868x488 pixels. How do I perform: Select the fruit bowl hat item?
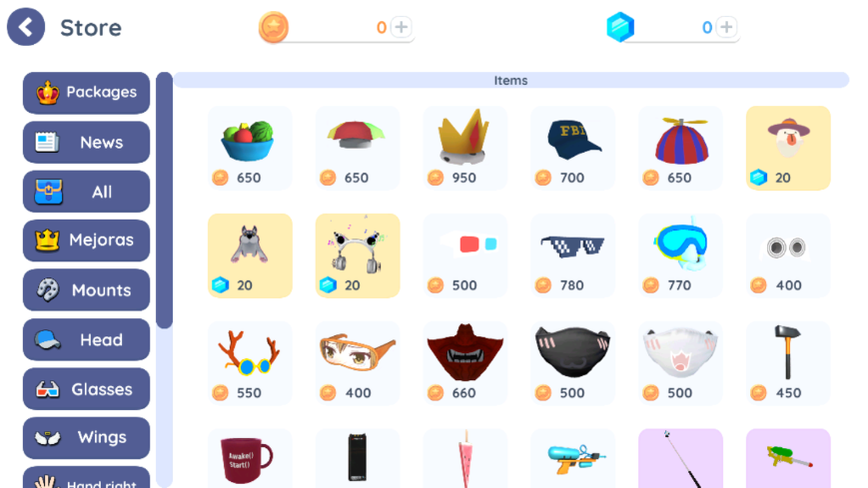(x=250, y=148)
